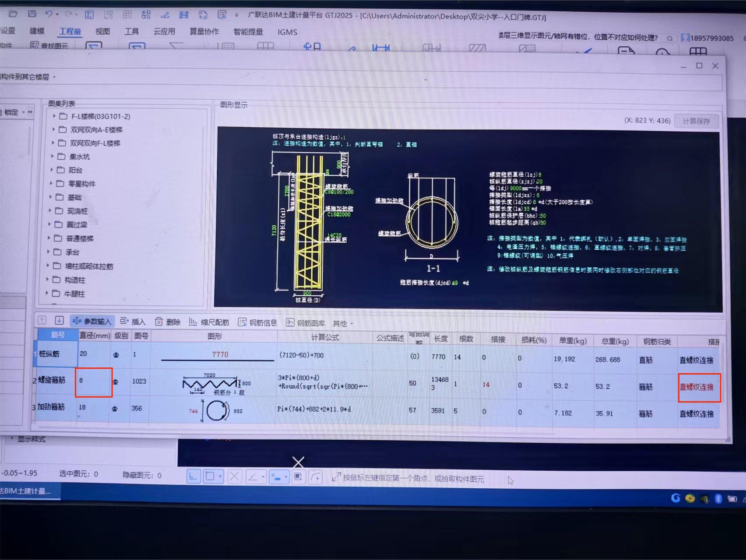Click the user account 18957993085
The width and height of the screenshot is (746, 560).
point(707,38)
